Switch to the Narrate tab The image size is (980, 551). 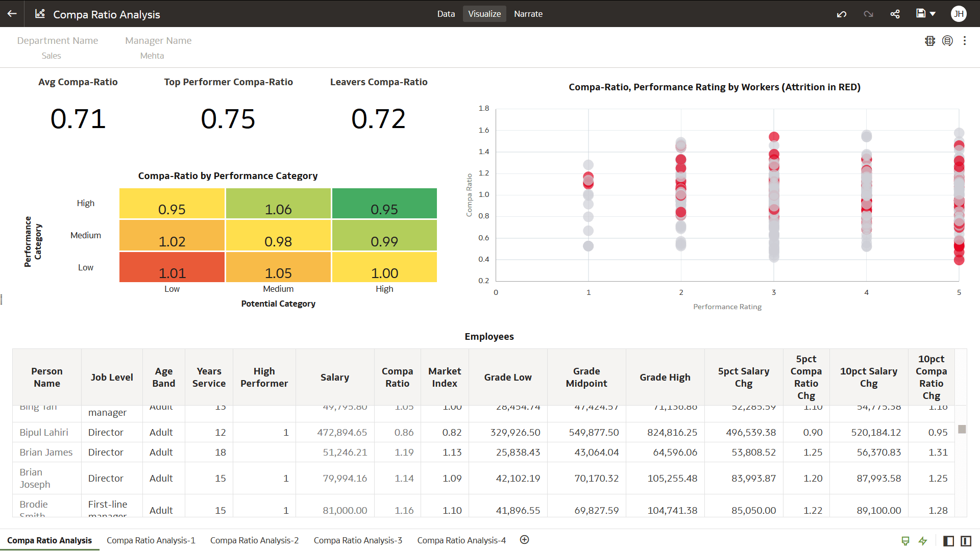point(528,14)
